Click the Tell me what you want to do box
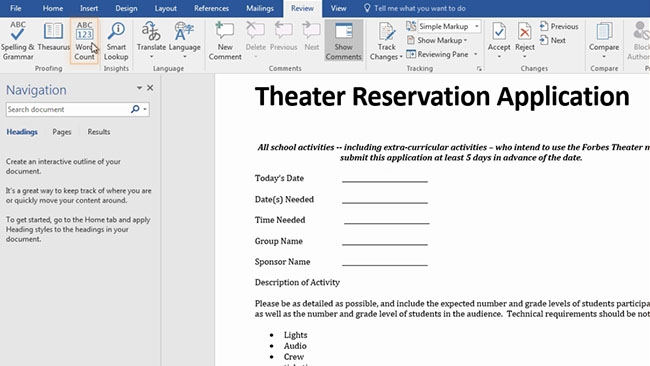The width and height of the screenshot is (650, 366). tap(415, 8)
